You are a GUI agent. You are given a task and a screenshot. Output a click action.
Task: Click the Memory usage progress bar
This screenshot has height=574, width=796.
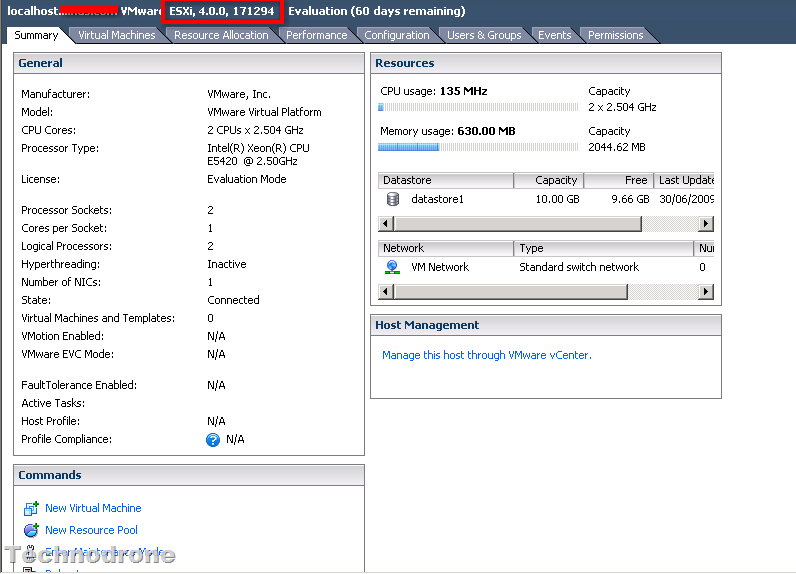[478, 147]
